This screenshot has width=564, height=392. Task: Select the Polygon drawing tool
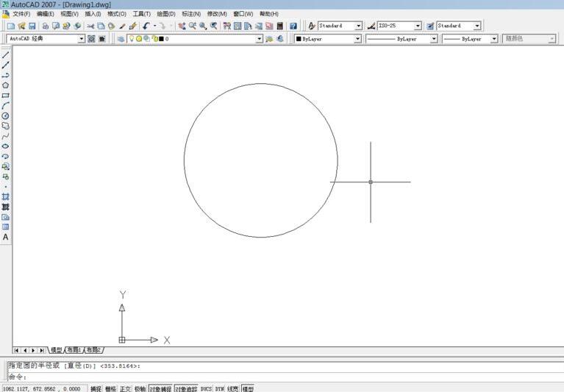pos(5,85)
